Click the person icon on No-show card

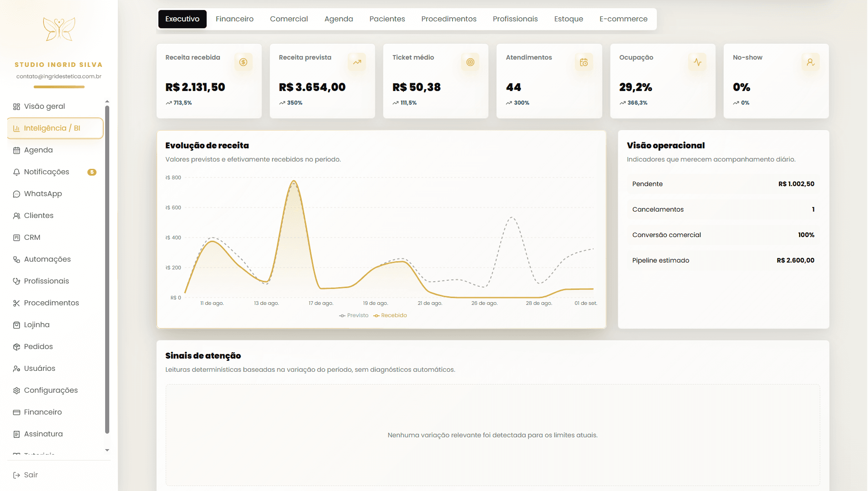coord(811,62)
